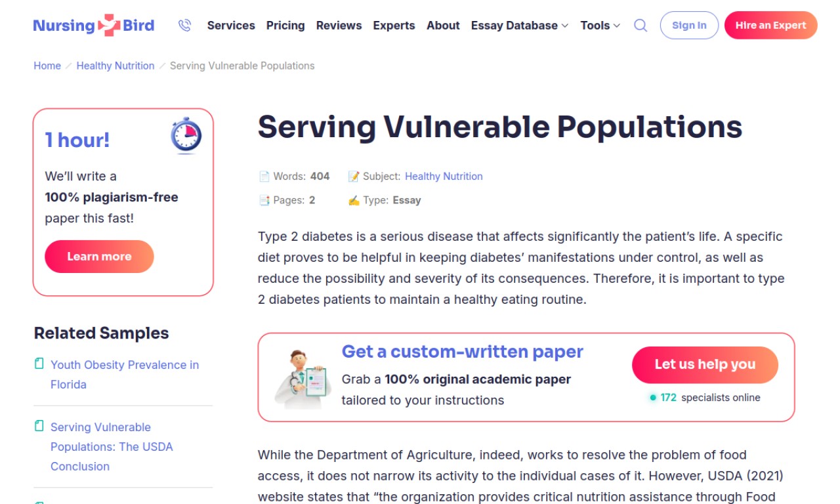840x504 pixels.
Task: Click the stopwatch icon in 1 hour card
Action: [x=186, y=136]
